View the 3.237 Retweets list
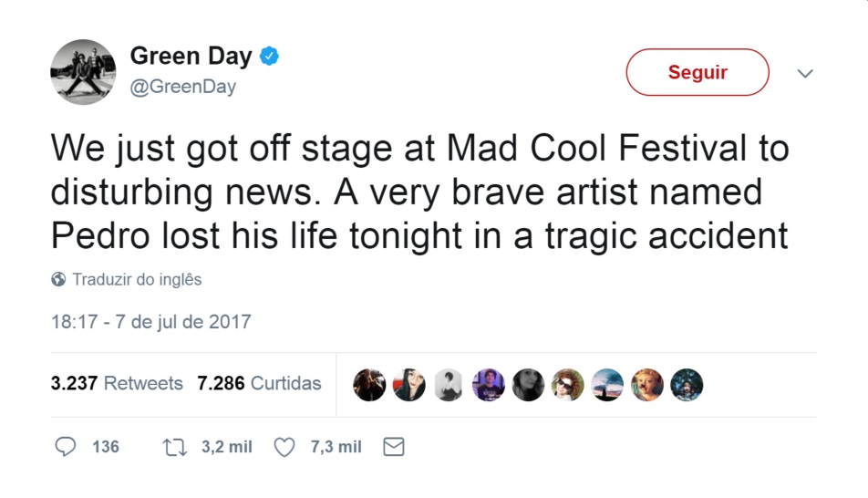This screenshot has height=498, width=868. click(x=117, y=384)
